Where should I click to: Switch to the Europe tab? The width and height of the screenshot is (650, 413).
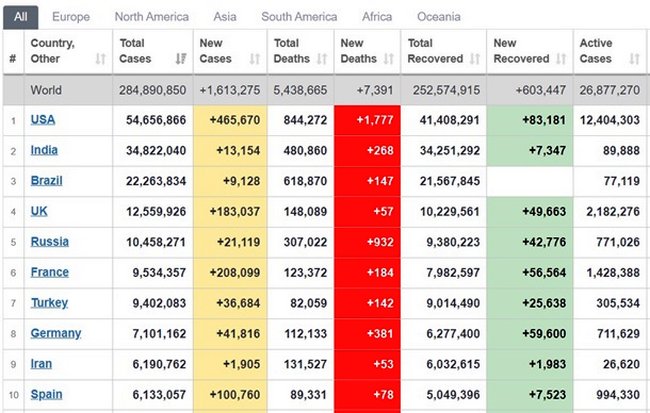pos(70,17)
